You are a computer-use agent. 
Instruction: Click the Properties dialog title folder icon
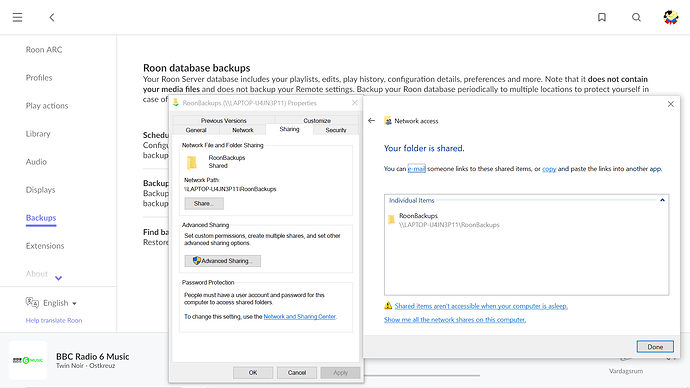(x=176, y=103)
